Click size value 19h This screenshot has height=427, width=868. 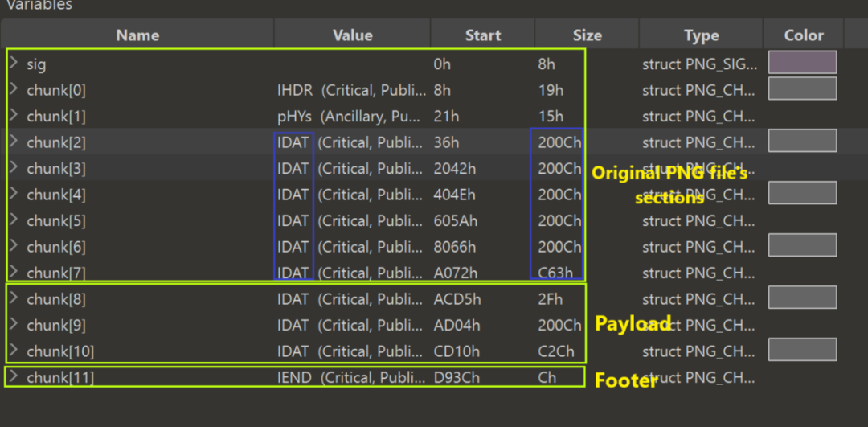pos(551,90)
